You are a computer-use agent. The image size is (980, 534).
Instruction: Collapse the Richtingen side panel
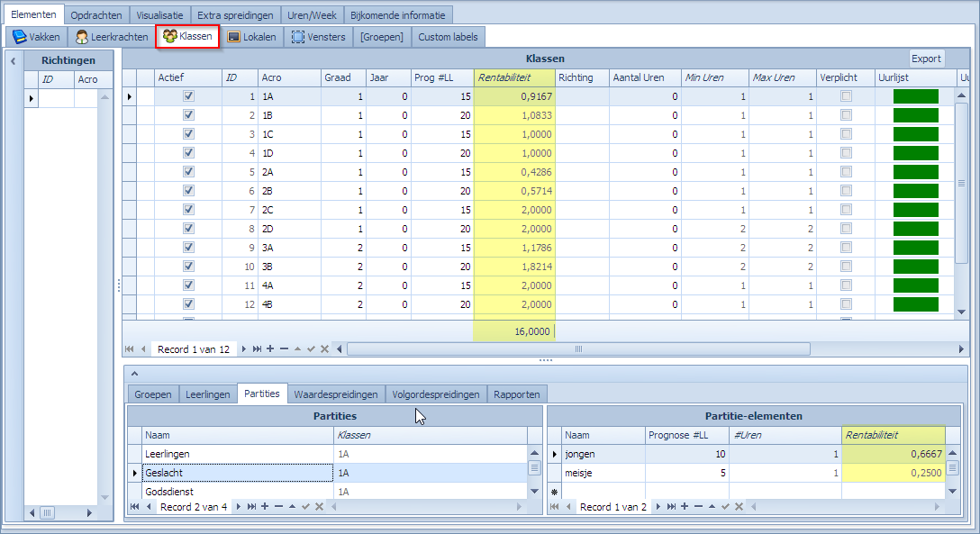(x=14, y=60)
